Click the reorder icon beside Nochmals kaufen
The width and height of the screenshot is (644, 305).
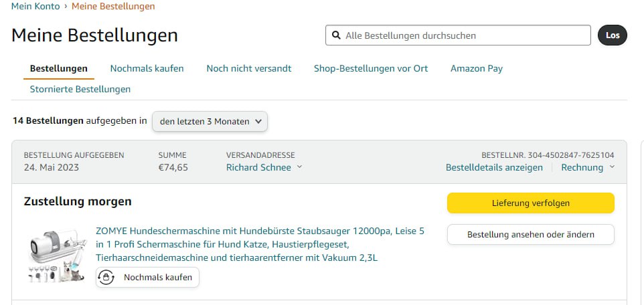click(105, 277)
